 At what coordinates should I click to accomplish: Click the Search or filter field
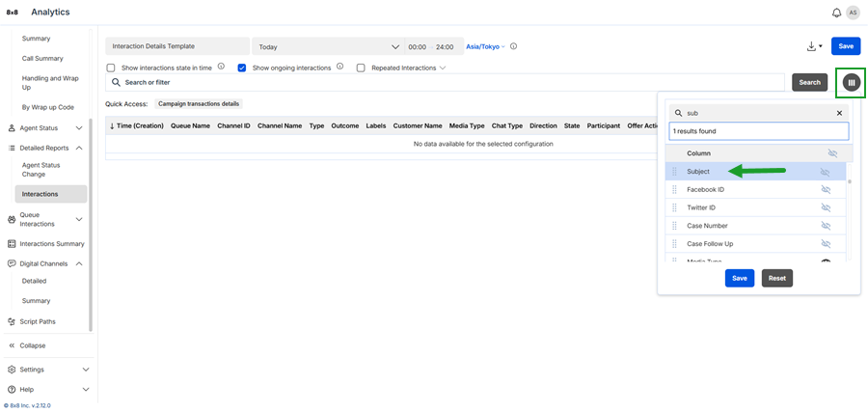444,83
